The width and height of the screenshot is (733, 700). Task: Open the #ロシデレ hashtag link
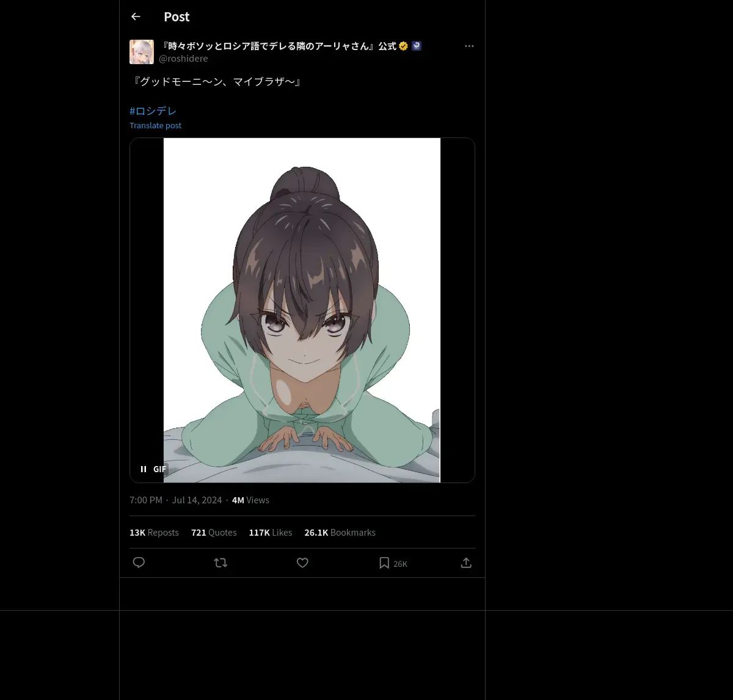tap(153, 111)
